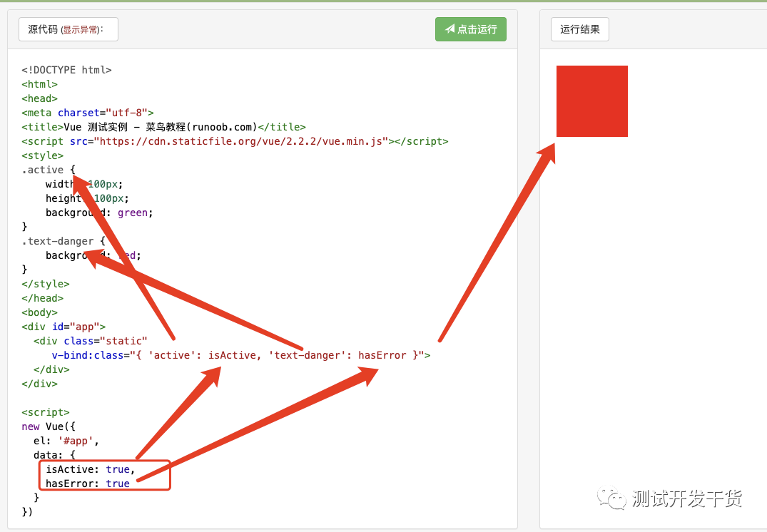Click the 'isActive: true,' line
767x532 pixels.
[x=91, y=469]
